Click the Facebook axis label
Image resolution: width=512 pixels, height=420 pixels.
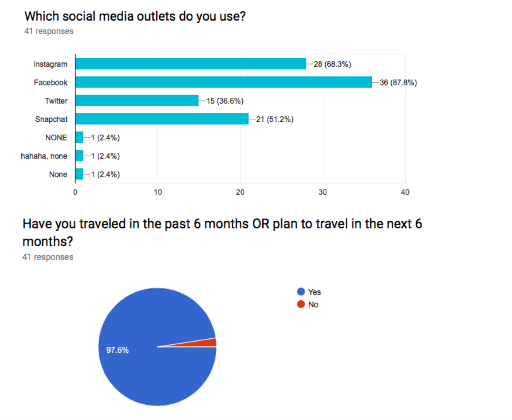[51, 83]
